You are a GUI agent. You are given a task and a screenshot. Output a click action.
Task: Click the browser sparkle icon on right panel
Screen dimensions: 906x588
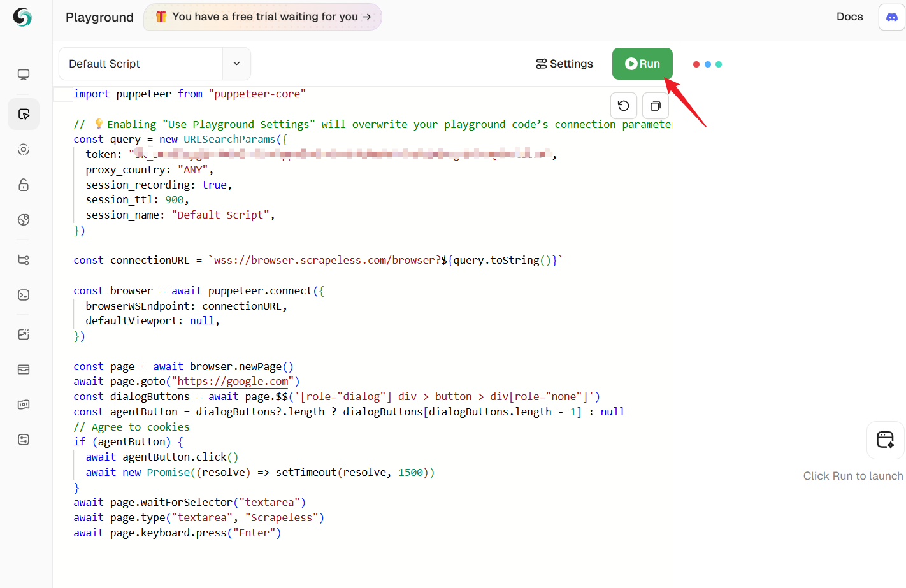coord(885,440)
